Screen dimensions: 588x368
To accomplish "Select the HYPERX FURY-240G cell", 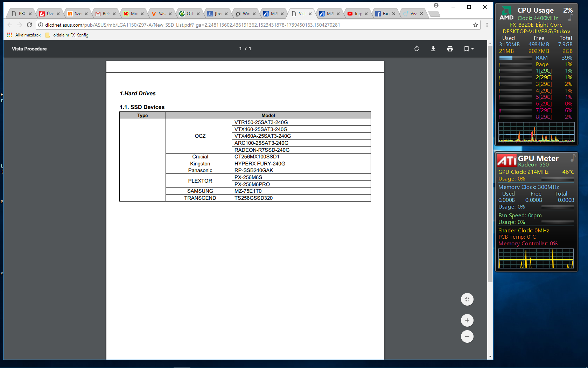I will click(301, 164).
